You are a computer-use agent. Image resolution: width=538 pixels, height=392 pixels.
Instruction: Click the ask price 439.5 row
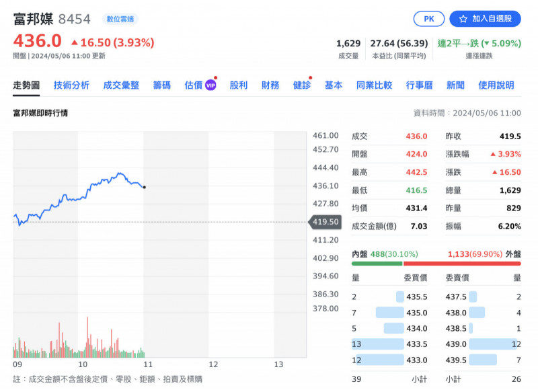(483, 360)
